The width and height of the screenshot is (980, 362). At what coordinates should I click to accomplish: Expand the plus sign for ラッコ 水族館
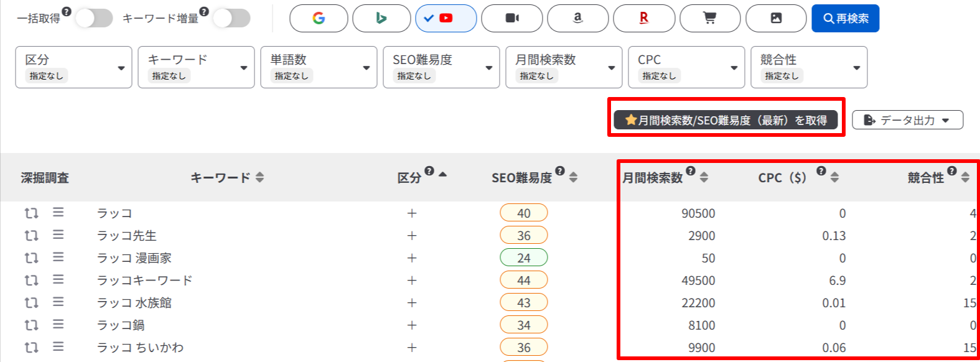click(411, 303)
